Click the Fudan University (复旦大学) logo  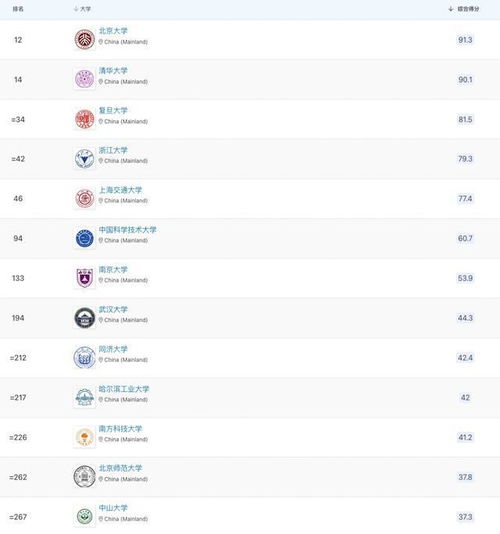[x=84, y=119]
